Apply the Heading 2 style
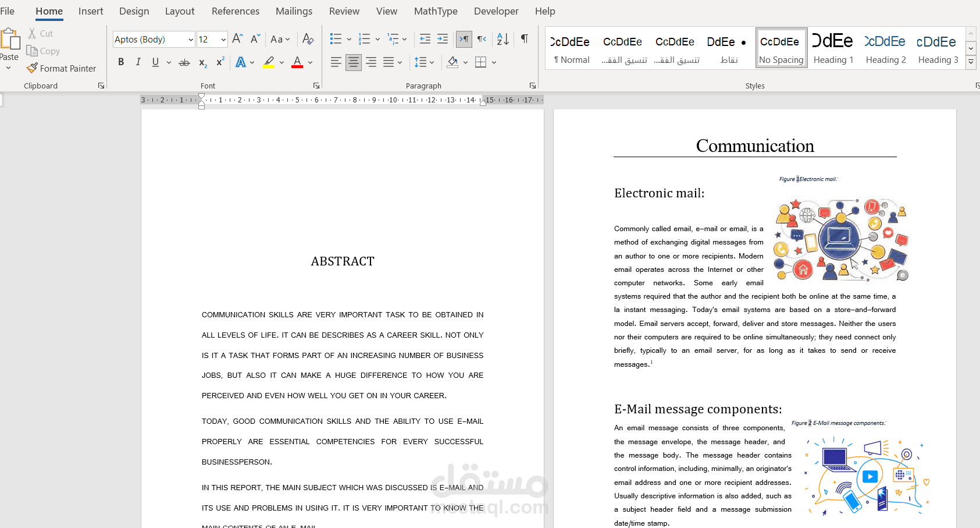Image resolution: width=980 pixels, height=528 pixels. [886, 48]
